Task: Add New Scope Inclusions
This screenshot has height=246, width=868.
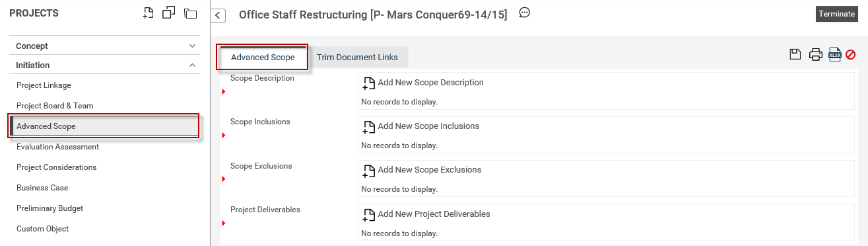Action: pyautogui.click(x=421, y=126)
